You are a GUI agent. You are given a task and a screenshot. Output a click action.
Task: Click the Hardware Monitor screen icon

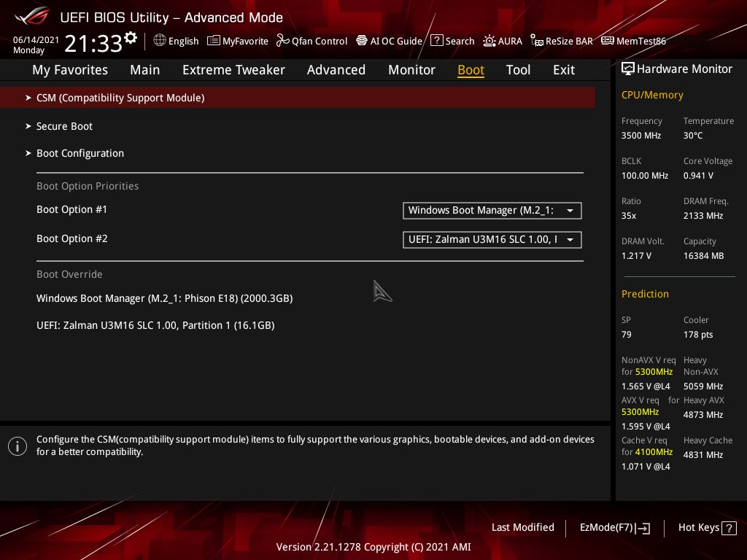click(x=628, y=69)
